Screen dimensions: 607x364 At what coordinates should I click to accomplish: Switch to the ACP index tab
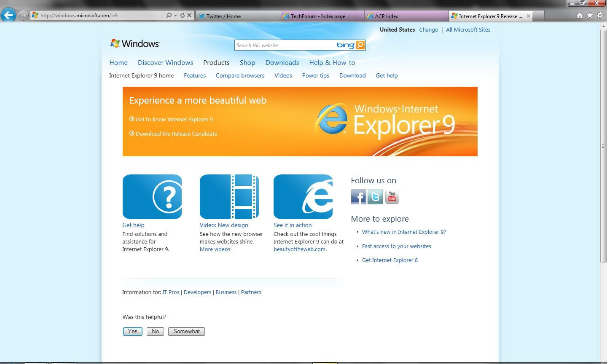407,16
